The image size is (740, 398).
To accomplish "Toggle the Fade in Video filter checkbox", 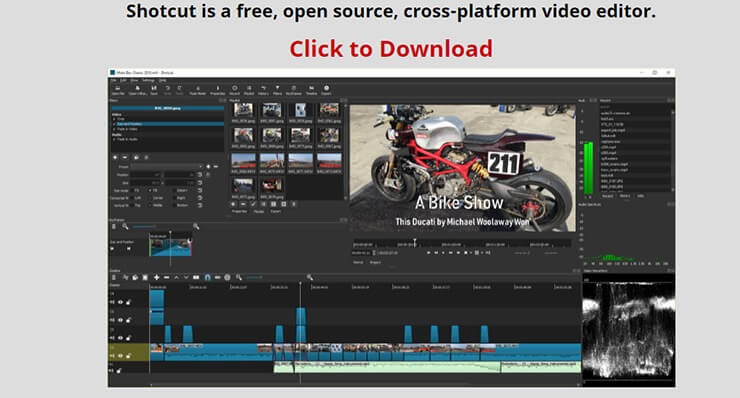I will 114,129.
